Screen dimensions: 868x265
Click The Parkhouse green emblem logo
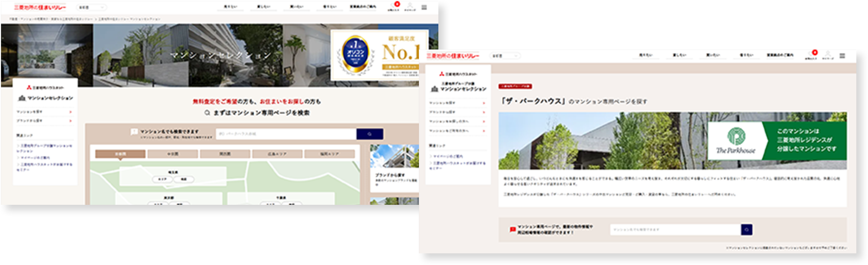(736, 136)
